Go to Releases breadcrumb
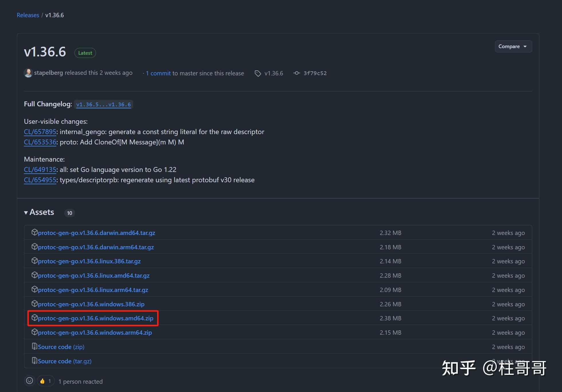 pos(28,15)
